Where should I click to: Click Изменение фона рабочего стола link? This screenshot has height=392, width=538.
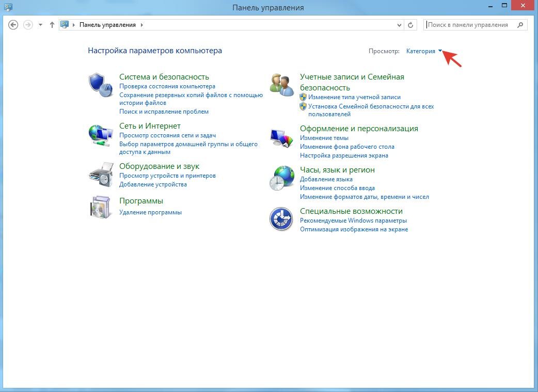(347, 147)
